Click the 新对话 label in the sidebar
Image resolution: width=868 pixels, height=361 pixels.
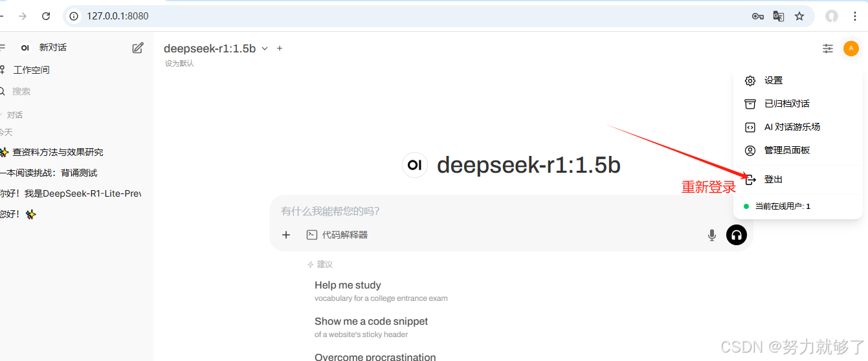[x=53, y=47]
